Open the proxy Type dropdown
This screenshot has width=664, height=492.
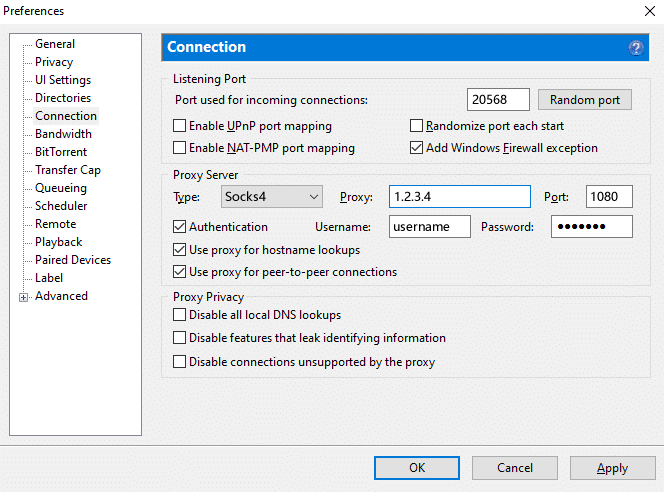272,196
